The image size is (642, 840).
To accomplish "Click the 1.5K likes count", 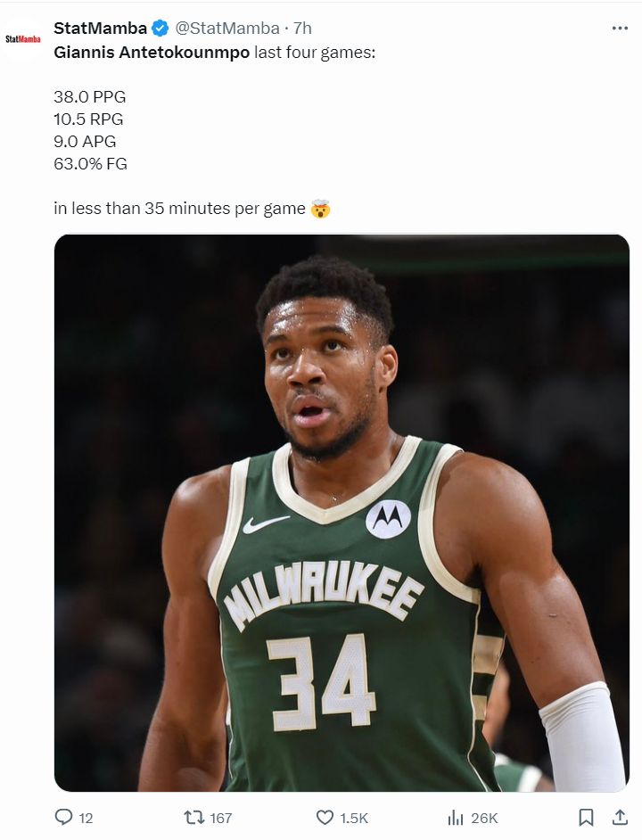I will [x=354, y=818].
